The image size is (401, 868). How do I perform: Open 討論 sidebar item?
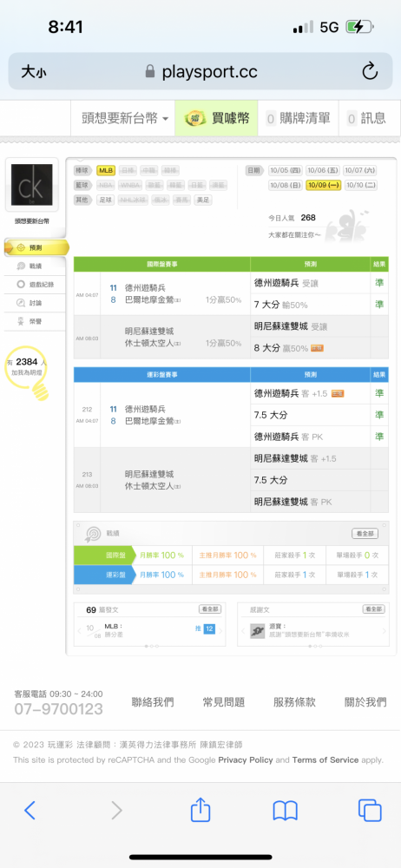click(36, 303)
